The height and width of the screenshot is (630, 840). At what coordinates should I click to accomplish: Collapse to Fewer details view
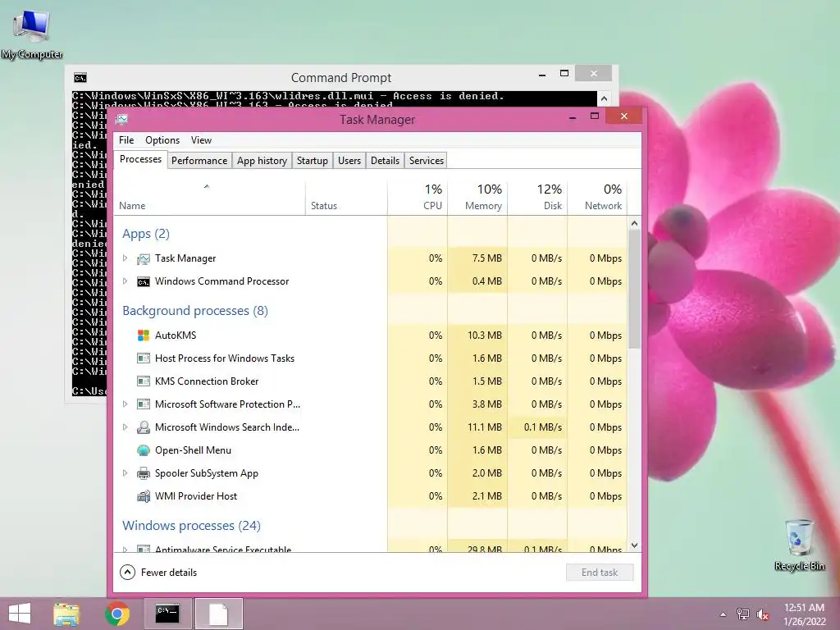coord(158,573)
